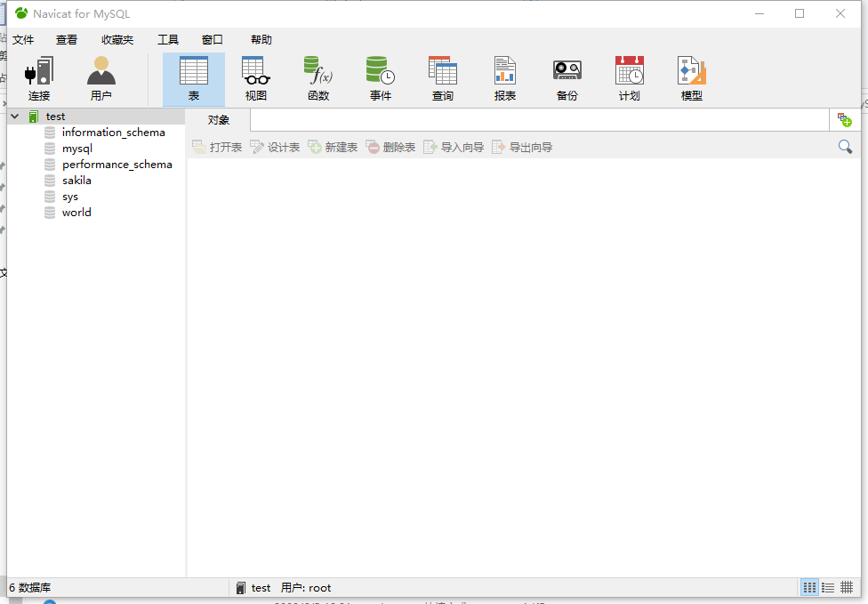The width and height of the screenshot is (868, 604).
Task: Click the information_schema database icon
Action: [50, 133]
